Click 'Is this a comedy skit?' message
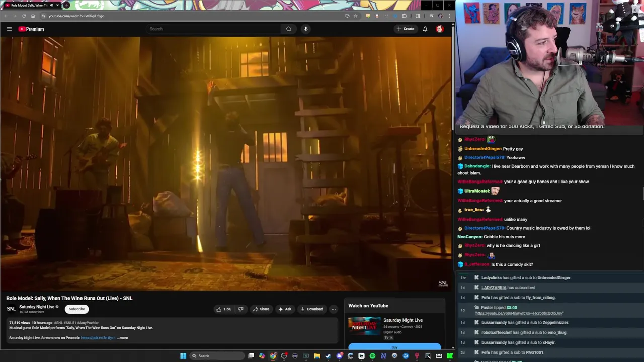This screenshot has width=644, height=362. point(512,264)
